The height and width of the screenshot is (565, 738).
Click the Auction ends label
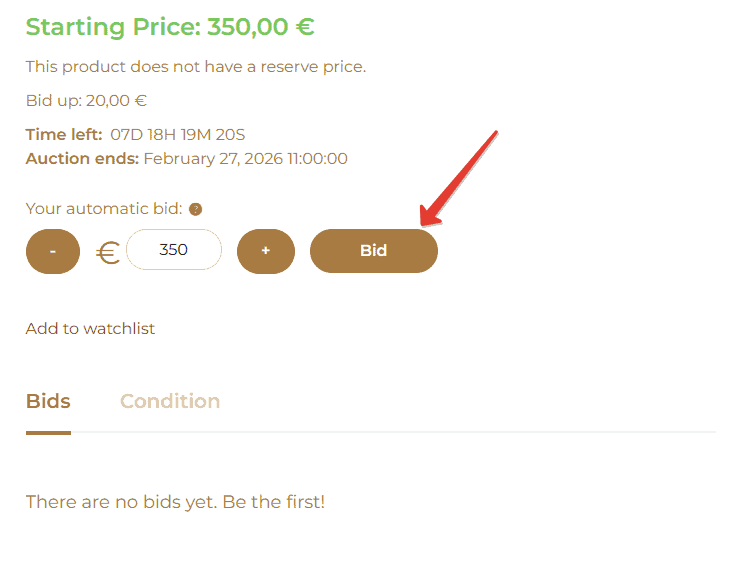[x=82, y=158]
